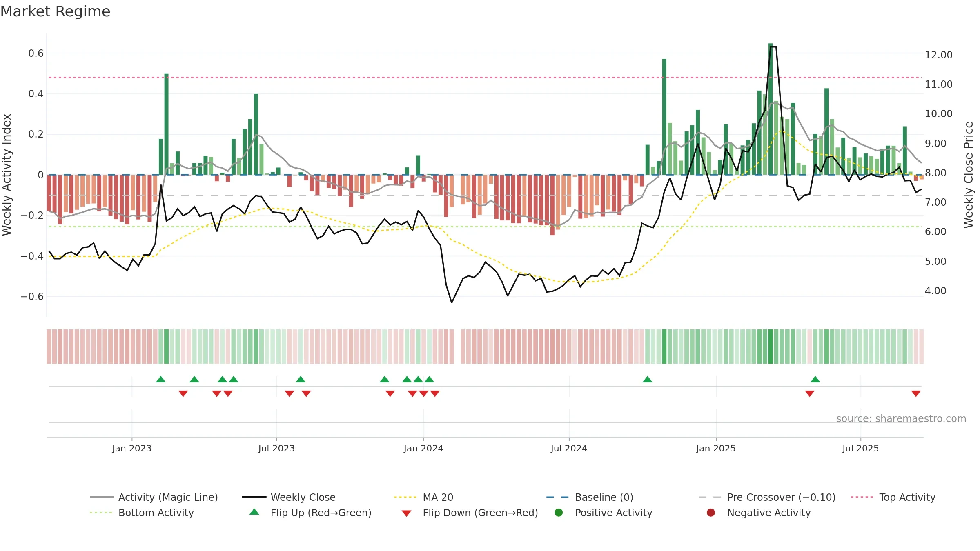Click the red Negative Activity circle icon
This screenshot has width=980, height=551.
coord(711,513)
